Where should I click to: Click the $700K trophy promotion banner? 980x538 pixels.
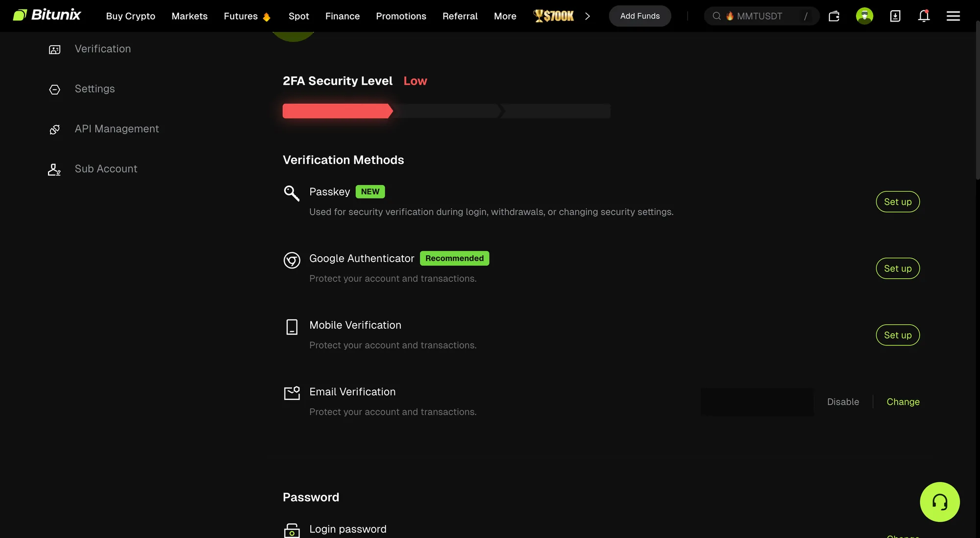pos(554,16)
